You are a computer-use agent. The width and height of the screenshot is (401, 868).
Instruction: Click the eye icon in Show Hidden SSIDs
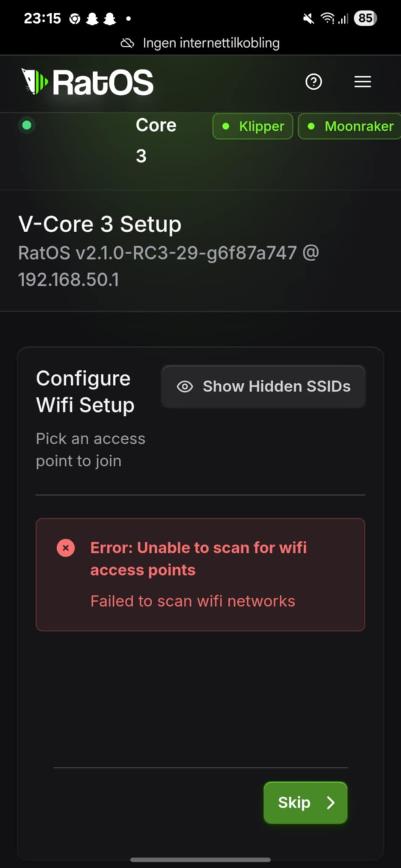(185, 387)
